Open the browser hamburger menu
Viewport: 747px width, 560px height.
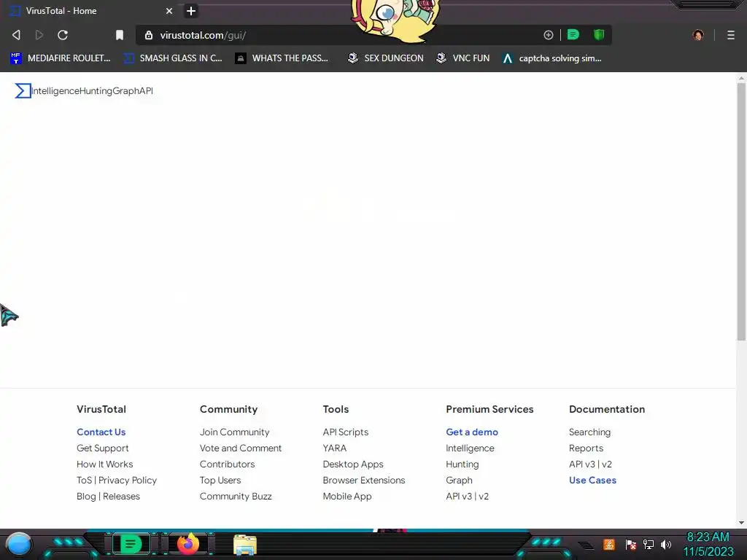[x=731, y=35]
